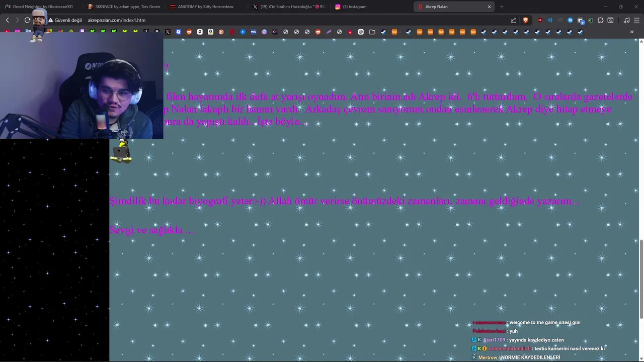Open the blue play-button bookmark icon
This screenshot has height=362, width=644.
click(243, 32)
